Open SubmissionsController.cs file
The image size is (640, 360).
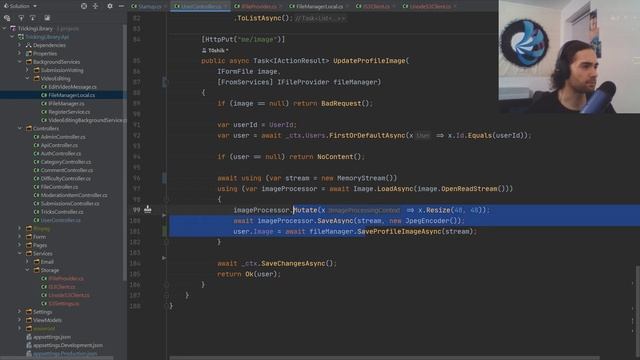pyautogui.click(x=70, y=204)
